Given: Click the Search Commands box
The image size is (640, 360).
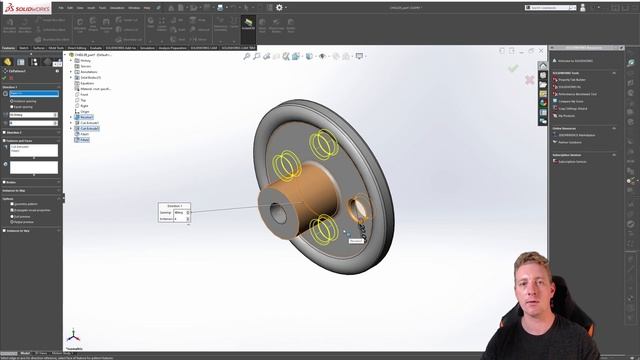Looking at the screenshot, I should [551, 8].
